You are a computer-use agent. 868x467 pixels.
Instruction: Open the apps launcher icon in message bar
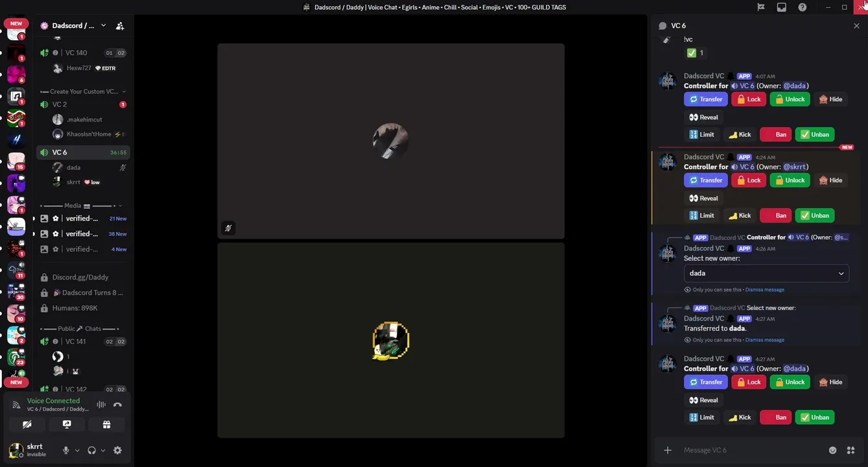tap(851, 450)
